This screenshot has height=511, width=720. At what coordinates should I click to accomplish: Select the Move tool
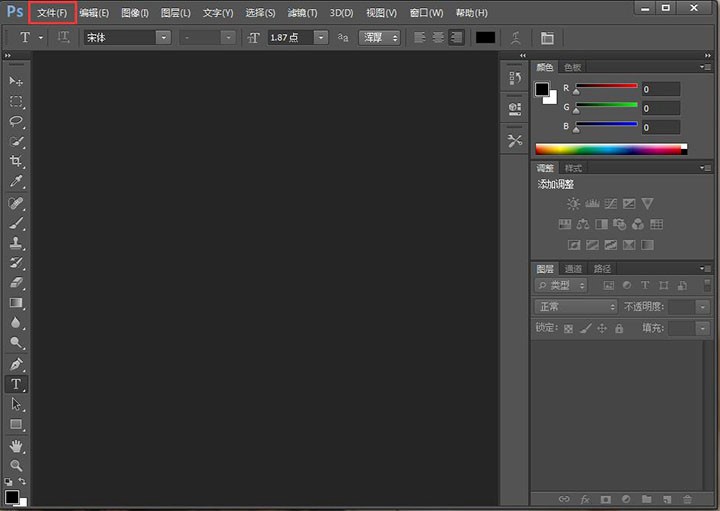tap(16, 81)
